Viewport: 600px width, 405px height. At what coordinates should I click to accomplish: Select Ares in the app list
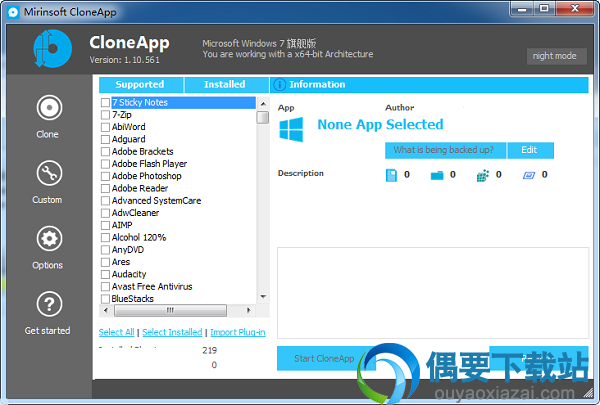(121, 262)
